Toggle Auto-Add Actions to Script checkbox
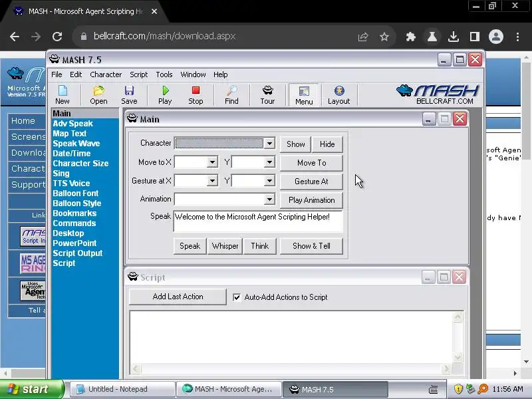The image size is (532, 399). pyautogui.click(x=237, y=297)
